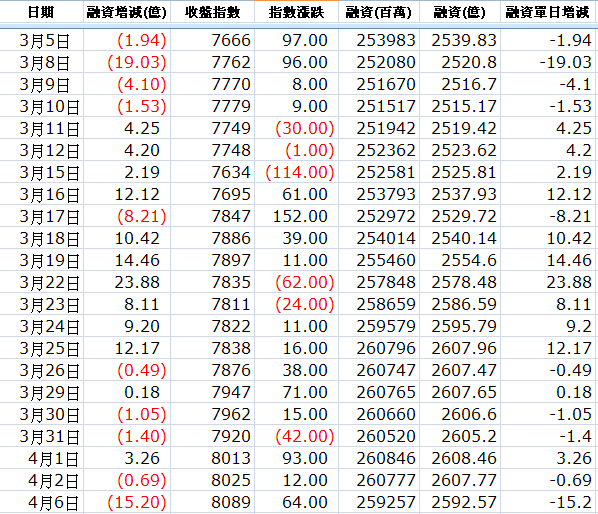Click the closing index 7947
Viewport: 598px width, 514px height.
click(212, 392)
